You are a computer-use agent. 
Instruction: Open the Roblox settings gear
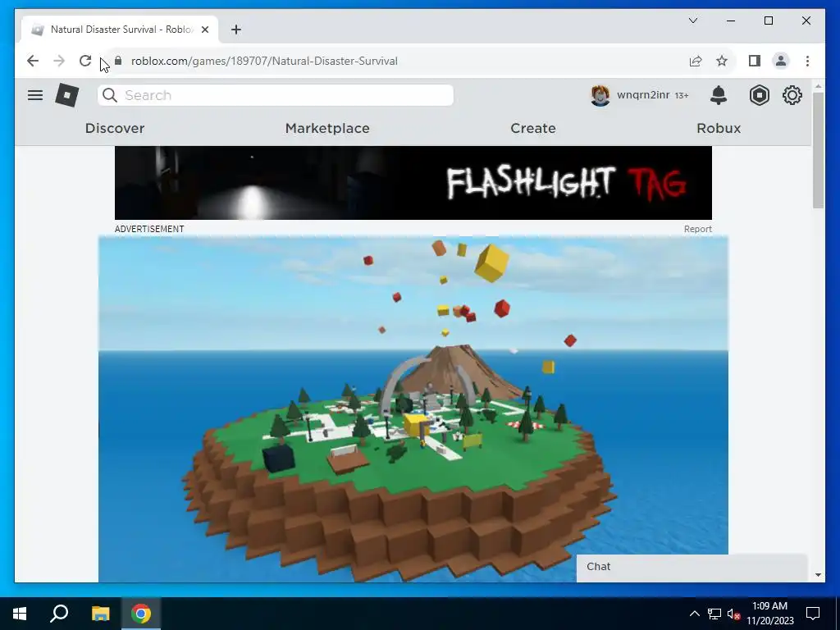click(792, 95)
